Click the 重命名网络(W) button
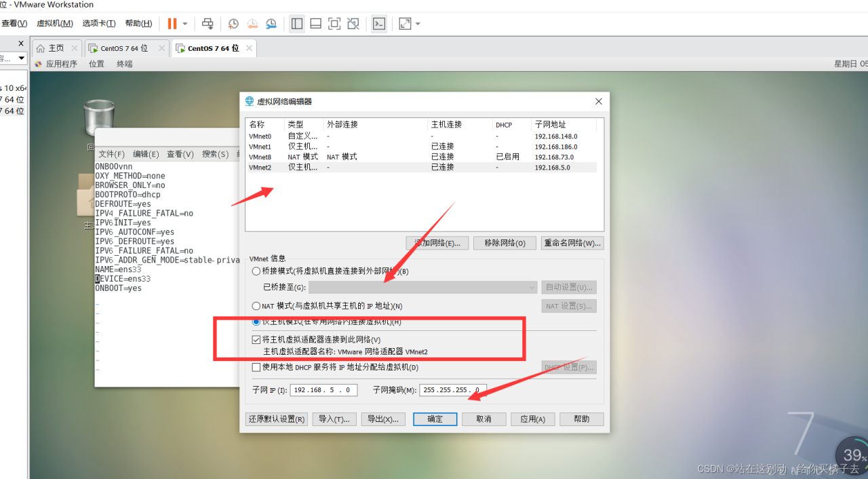The height and width of the screenshot is (479, 868). pyautogui.click(x=572, y=243)
